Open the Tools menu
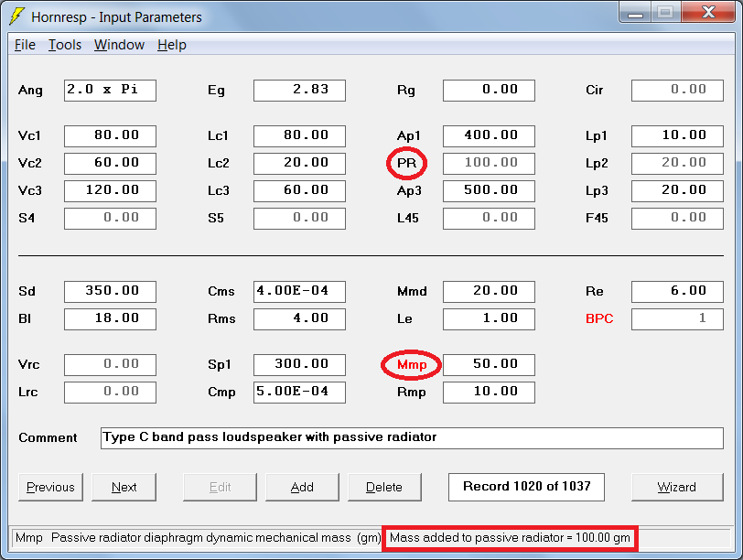 coord(65,45)
